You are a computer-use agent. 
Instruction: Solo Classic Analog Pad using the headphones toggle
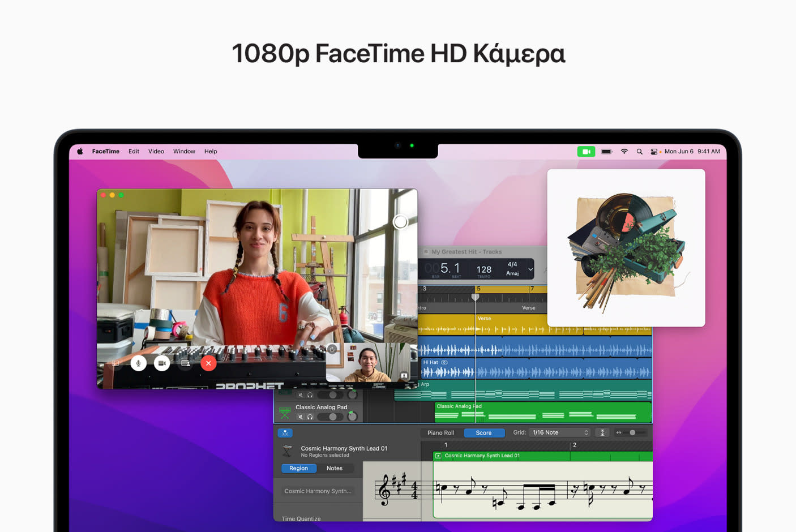point(310,417)
